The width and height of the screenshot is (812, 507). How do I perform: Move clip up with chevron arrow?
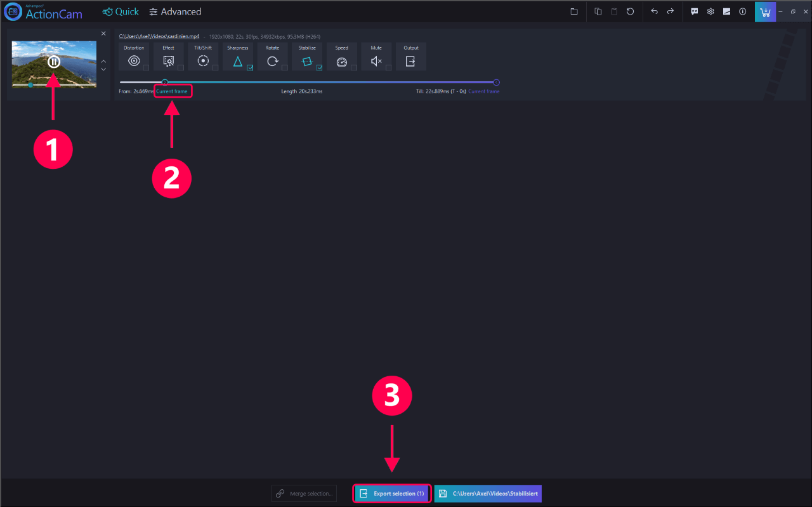103,62
